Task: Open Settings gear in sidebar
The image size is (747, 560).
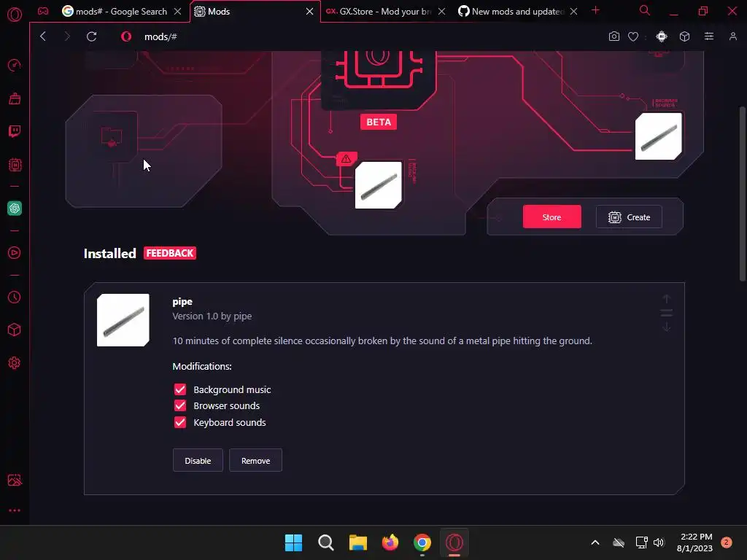Action: (15, 363)
